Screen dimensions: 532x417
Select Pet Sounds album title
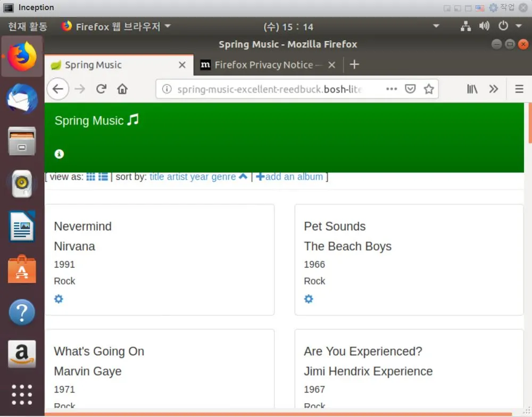[335, 226]
